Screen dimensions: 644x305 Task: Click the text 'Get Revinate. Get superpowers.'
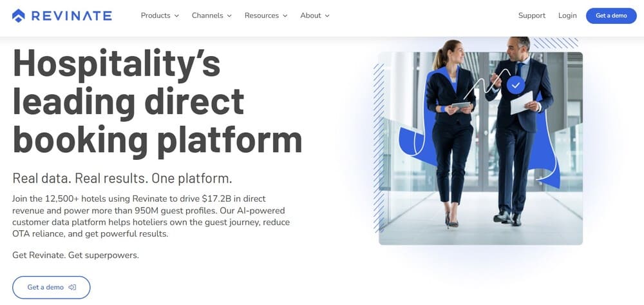(75, 255)
